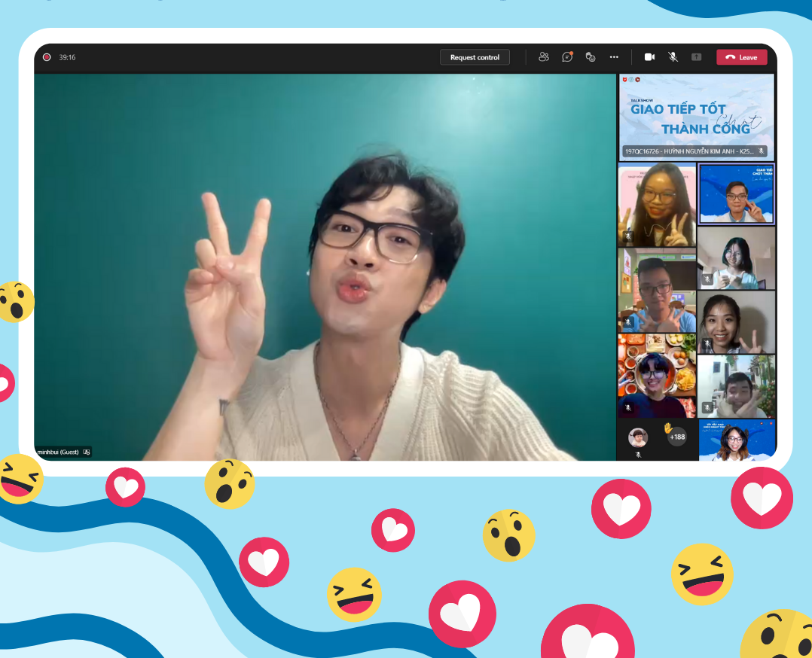Select the pink-background participant tile
The height and width of the screenshot is (658, 812).
[x=657, y=205]
